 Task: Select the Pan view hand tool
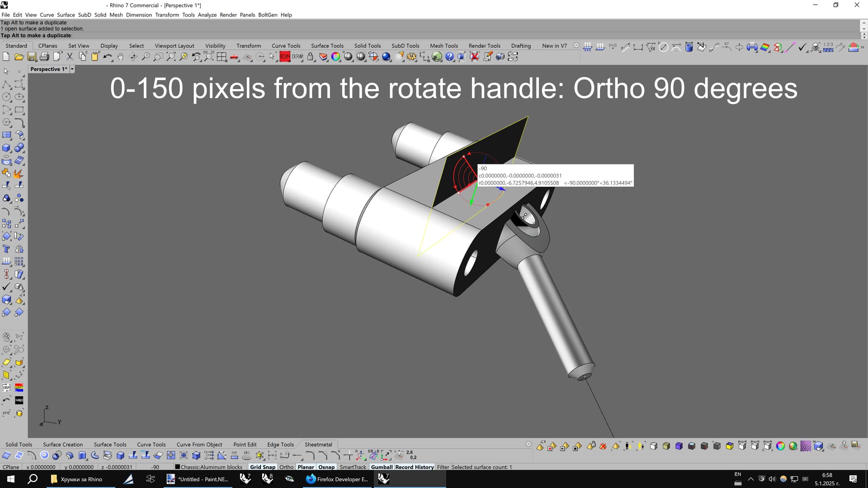point(120,56)
